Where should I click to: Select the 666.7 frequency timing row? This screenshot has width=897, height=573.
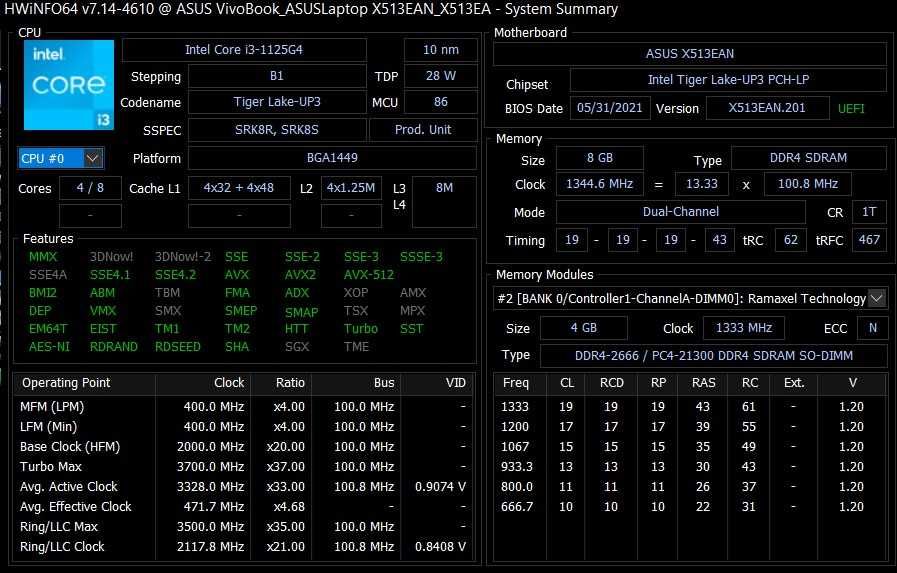[690, 507]
